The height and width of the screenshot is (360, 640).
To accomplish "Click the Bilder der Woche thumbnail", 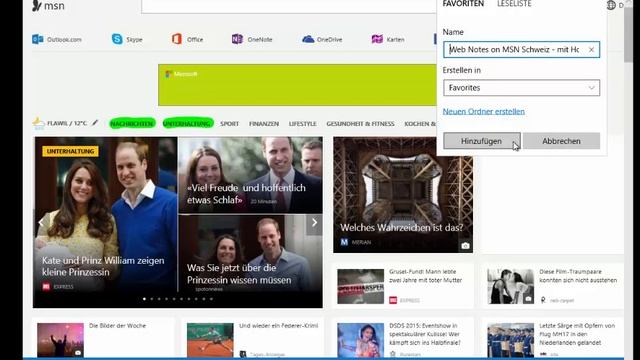I will pyautogui.click(x=60, y=340).
